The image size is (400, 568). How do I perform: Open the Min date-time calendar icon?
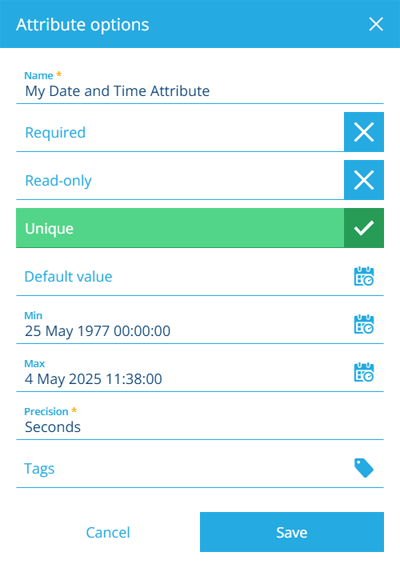[364, 324]
